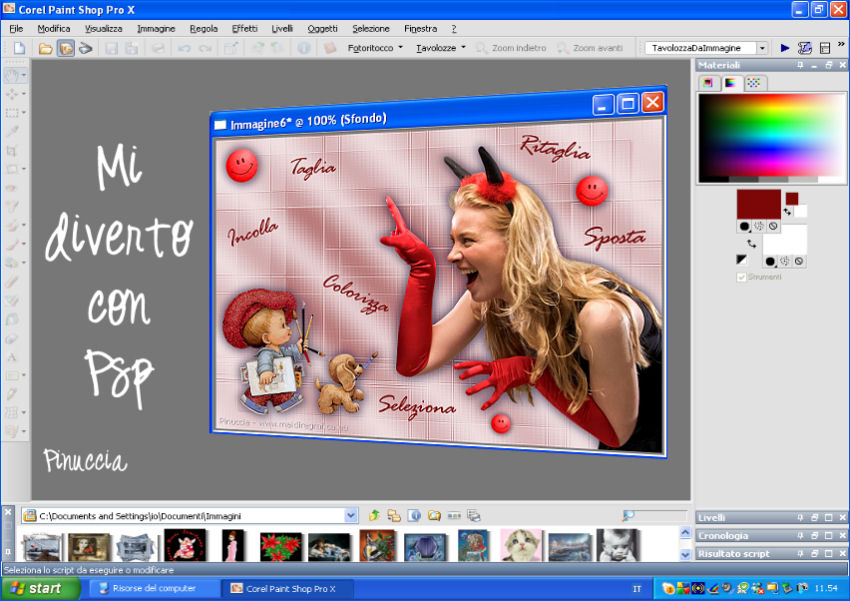The width and height of the screenshot is (850, 601).
Task: Select the Crop tool
Action: tap(11, 150)
